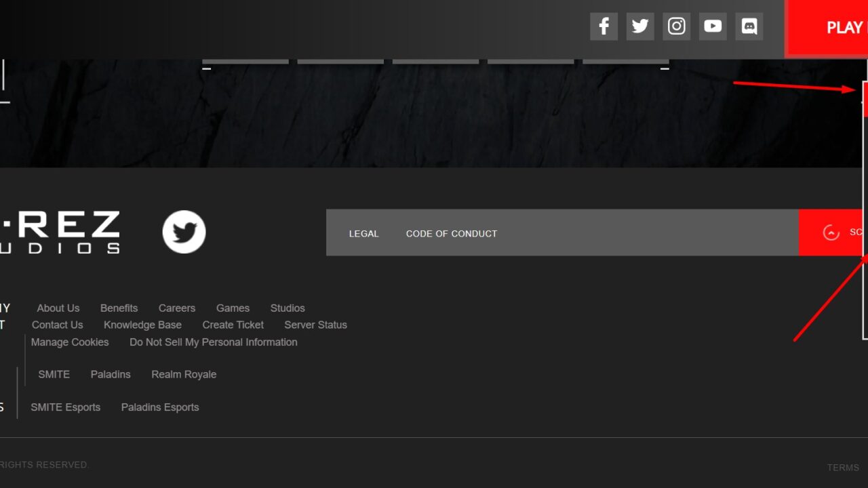Open Manage Cookies settings link
Image resolution: width=868 pixels, height=488 pixels.
70,342
